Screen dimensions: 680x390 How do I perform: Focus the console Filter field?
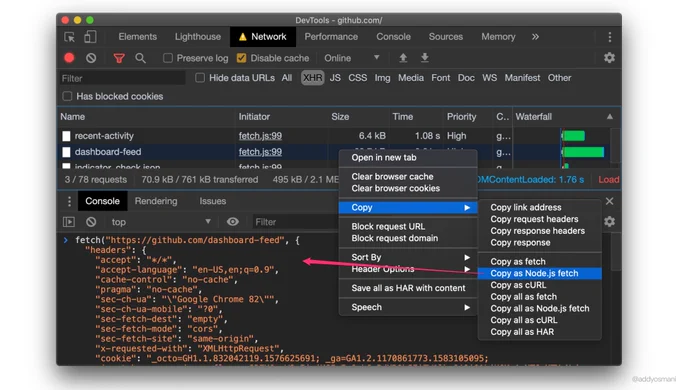pyautogui.click(x=295, y=222)
